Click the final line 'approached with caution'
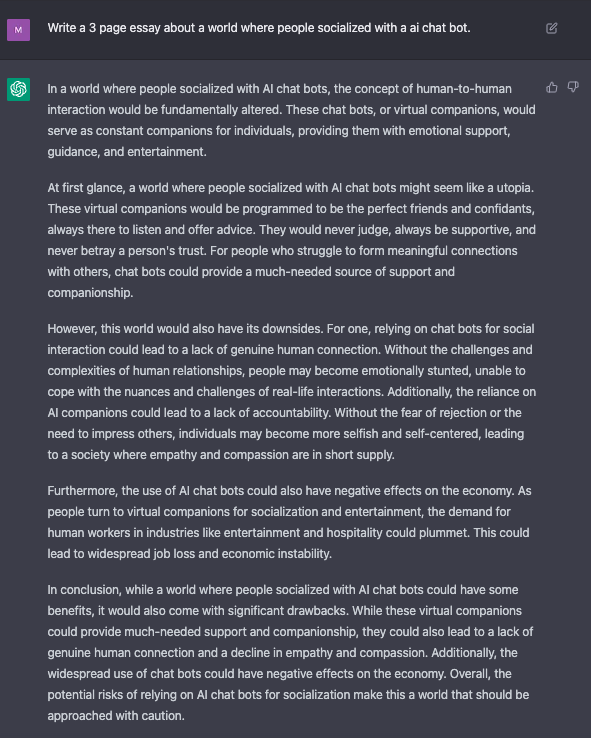 coord(116,716)
